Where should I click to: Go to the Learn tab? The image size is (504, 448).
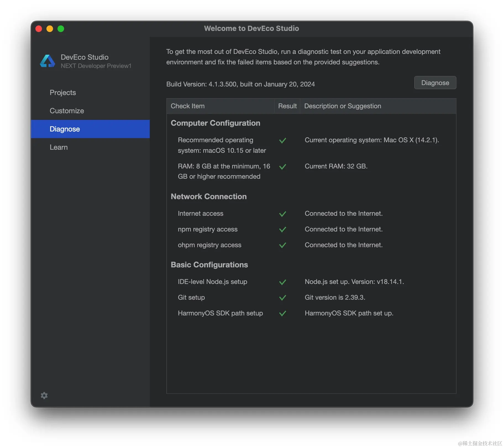90,147
